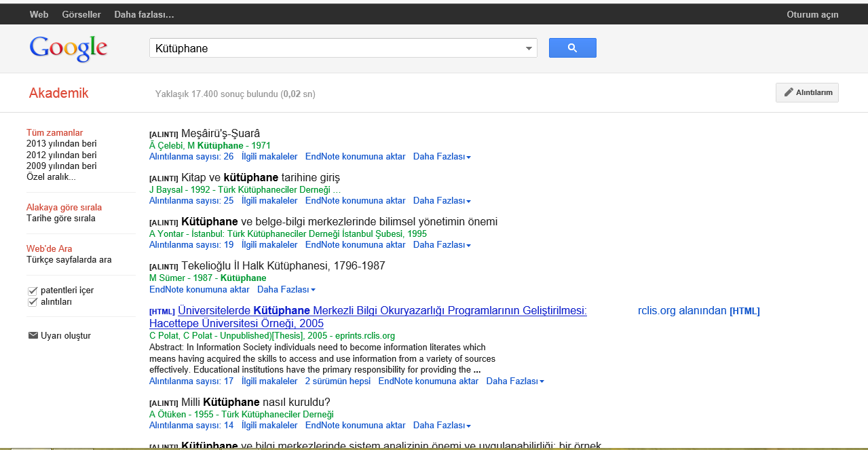
Task: Click 'EndNote konumuna aktar' under Meşâirü'ş-Şuarâ
Action: pos(356,157)
